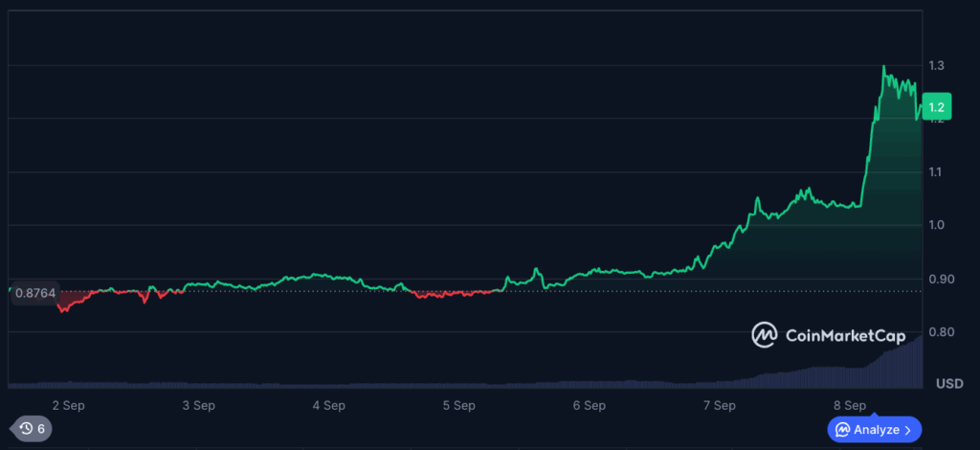Select the 3 Sep date label
980x450 pixels.
[199, 406]
